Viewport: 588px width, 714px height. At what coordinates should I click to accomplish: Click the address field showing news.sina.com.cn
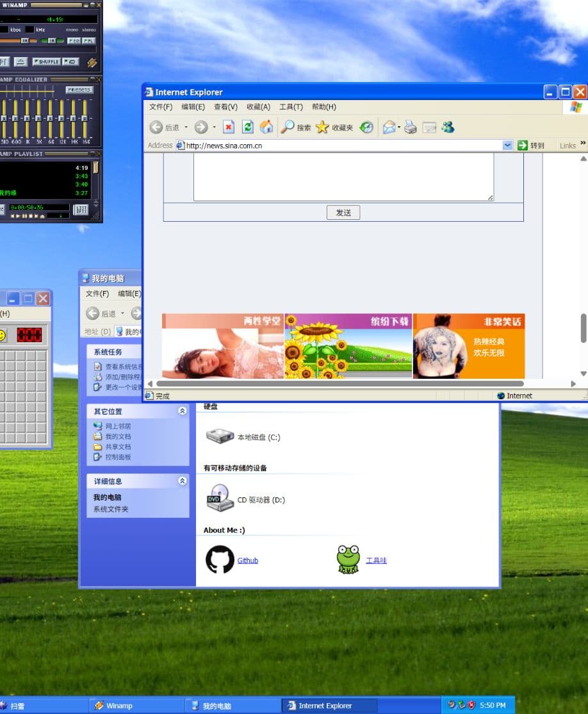click(343, 145)
